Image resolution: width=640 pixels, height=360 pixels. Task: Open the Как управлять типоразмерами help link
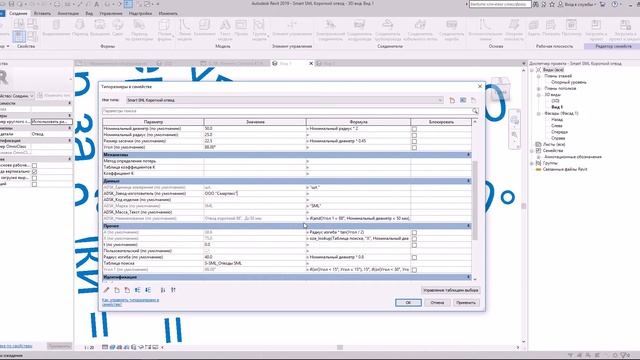click(131, 302)
